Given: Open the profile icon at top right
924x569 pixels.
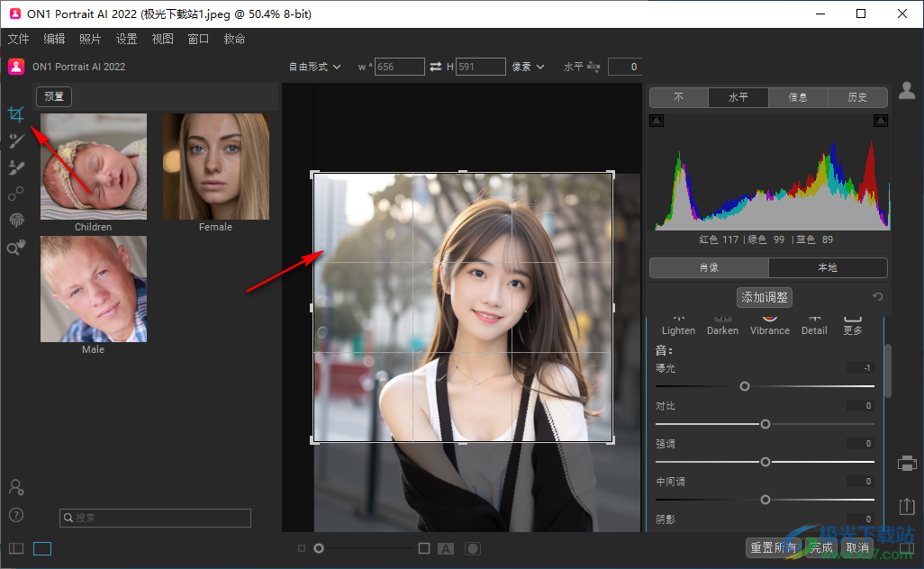Looking at the screenshot, I should [x=907, y=90].
